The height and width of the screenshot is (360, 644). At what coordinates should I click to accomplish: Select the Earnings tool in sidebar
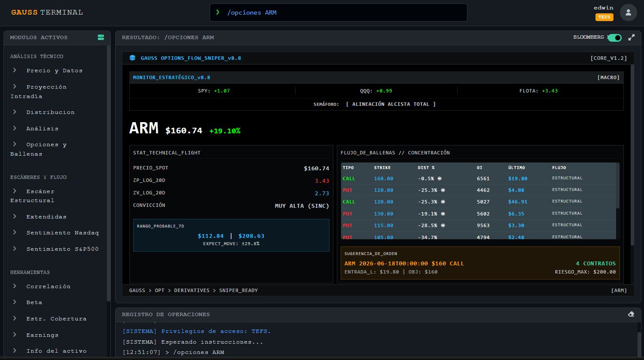coord(42,335)
